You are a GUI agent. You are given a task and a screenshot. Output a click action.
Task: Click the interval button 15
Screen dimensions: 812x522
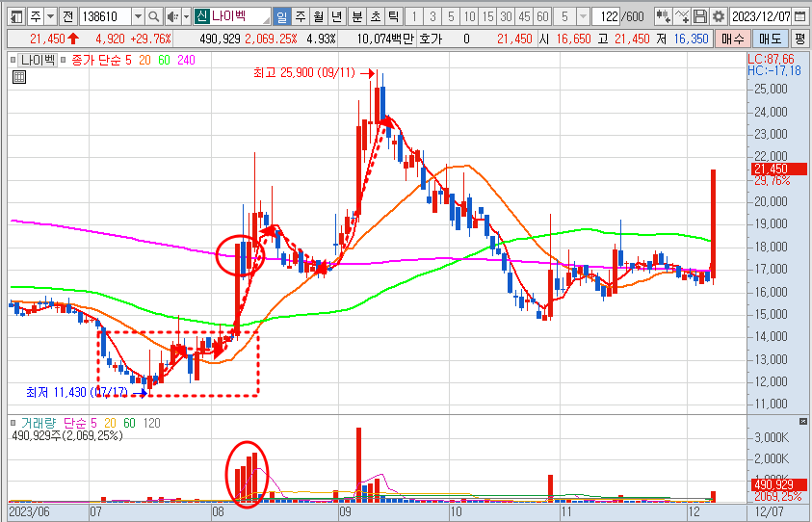[487, 17]
